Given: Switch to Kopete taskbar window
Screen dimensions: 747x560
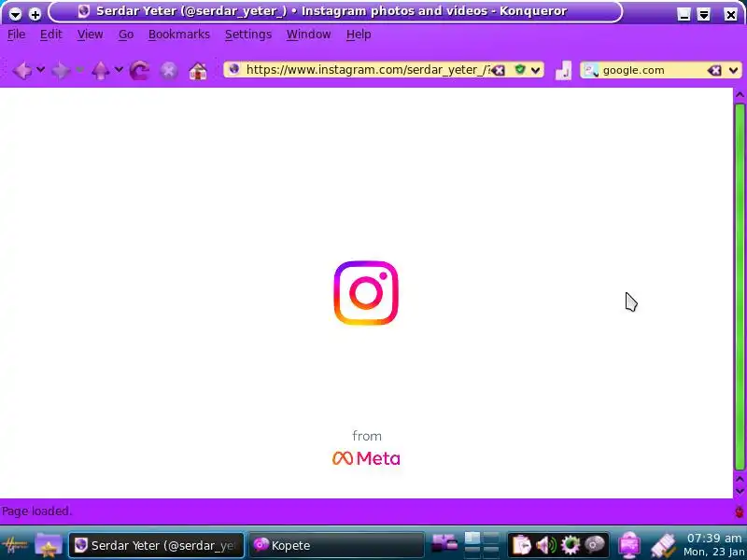Looking at the screenshot, I should [x=336, y=545].
